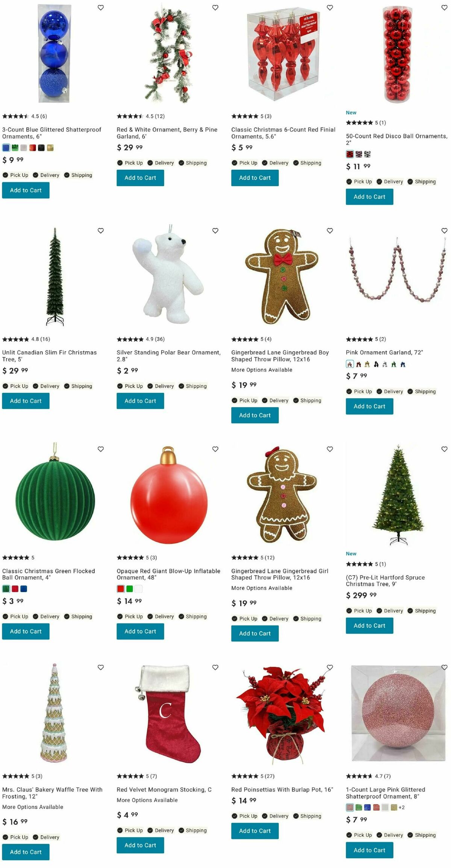Click heart icon on Red Finial Ornaments
451x868 pixels.
pyautogui.click(x=330, y=8)
